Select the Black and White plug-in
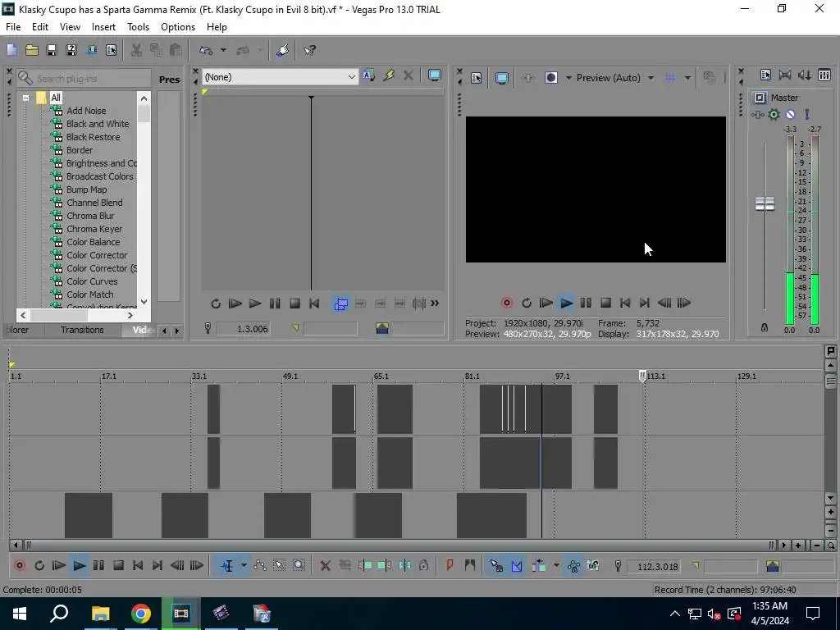The image size is (840, 630). pyautogui.click(x=98, y=125)
